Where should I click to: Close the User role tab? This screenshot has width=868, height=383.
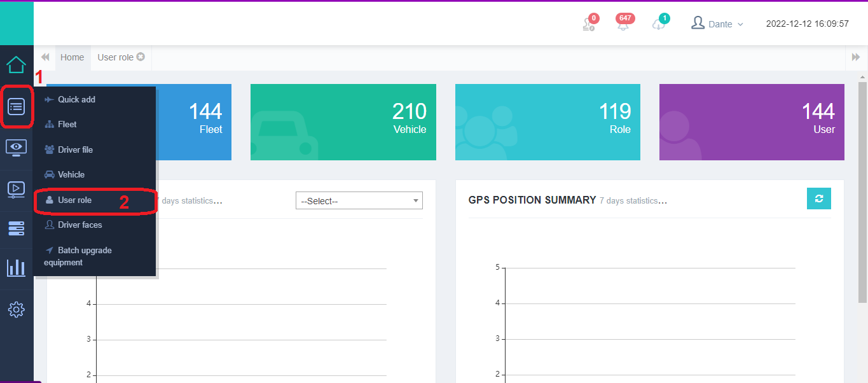click(141, 57)
